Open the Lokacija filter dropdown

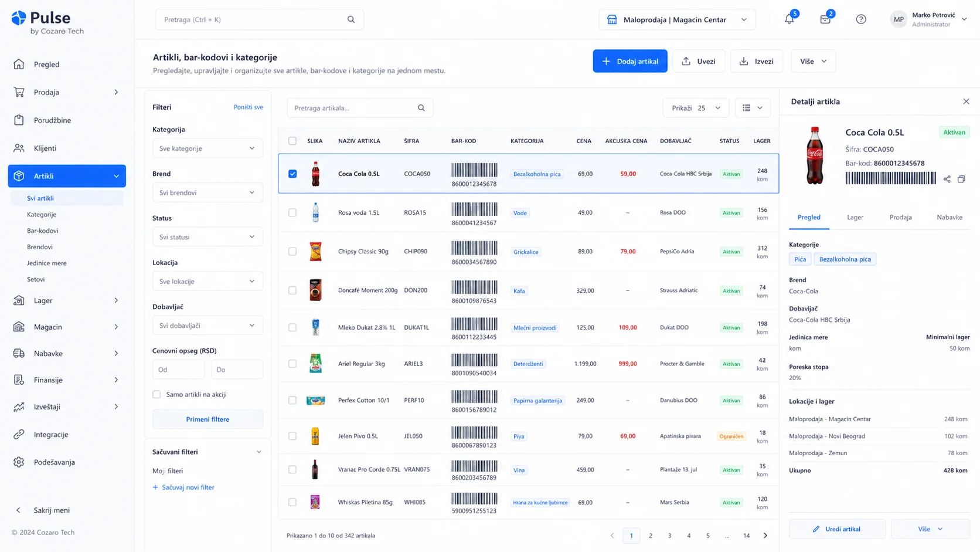click(x=207, y=282)
